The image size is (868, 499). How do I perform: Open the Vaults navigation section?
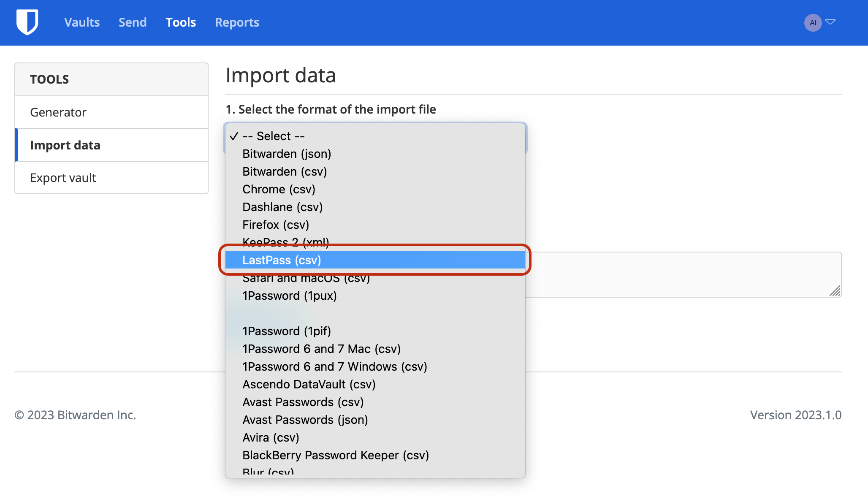[81, 22]
